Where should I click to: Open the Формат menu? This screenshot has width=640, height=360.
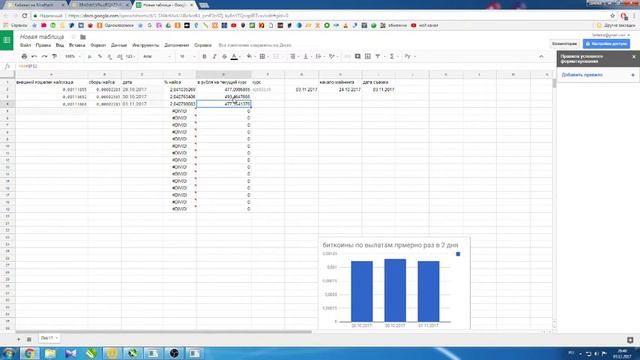coord(98,45)
